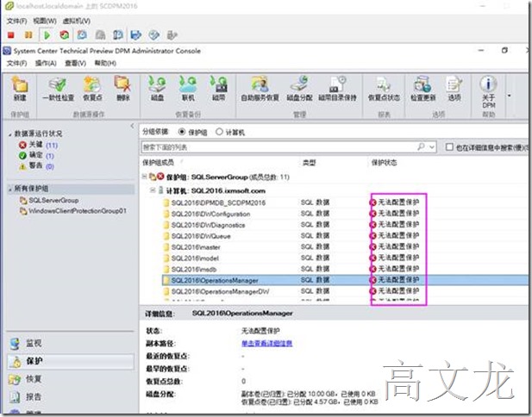532x417 pixels.
Task: Open the 恢复点状态 report icon
Action: [x=384, y=89]
